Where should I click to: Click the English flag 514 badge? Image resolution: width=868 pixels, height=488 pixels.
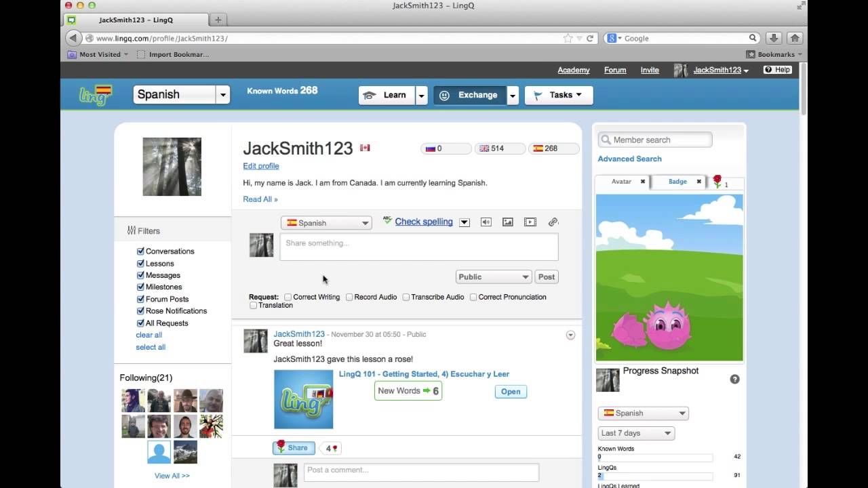[500, 148]
